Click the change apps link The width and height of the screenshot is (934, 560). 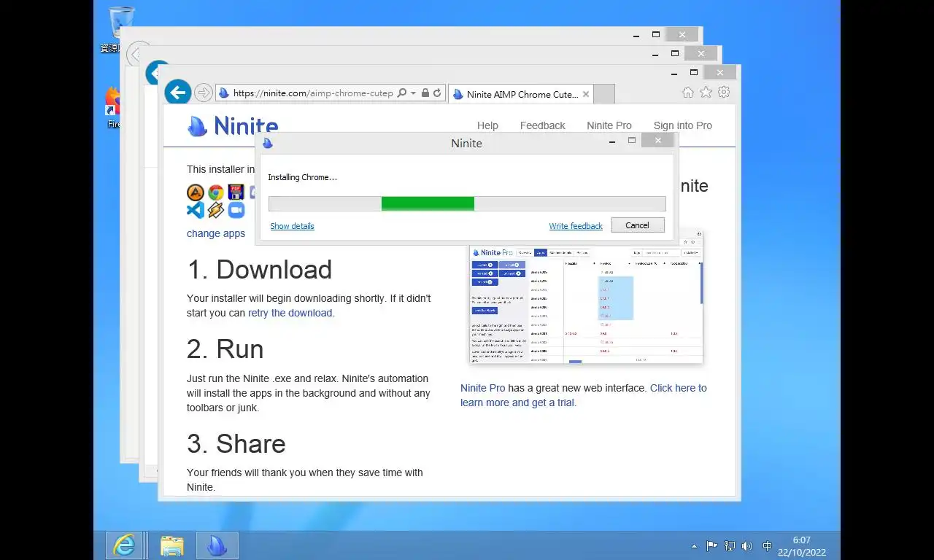click(216, 233)
